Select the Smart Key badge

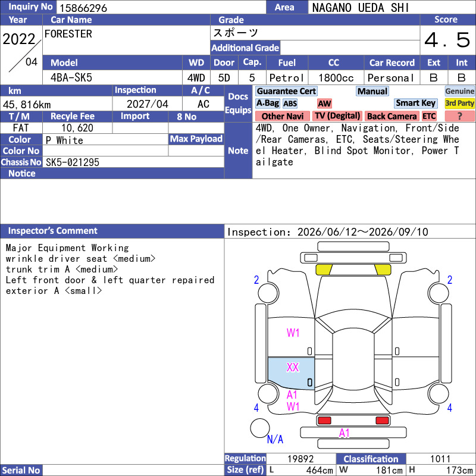tap(415, 103)
